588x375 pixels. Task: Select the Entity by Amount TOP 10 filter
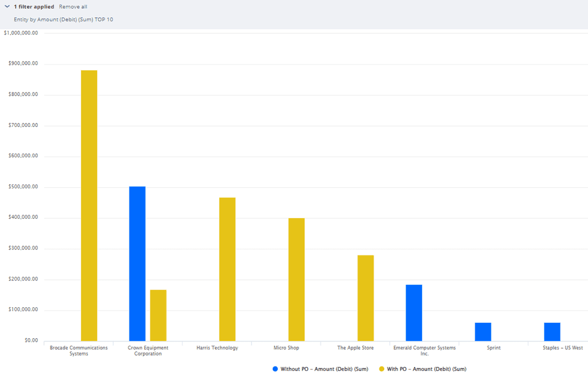point(63,20)
